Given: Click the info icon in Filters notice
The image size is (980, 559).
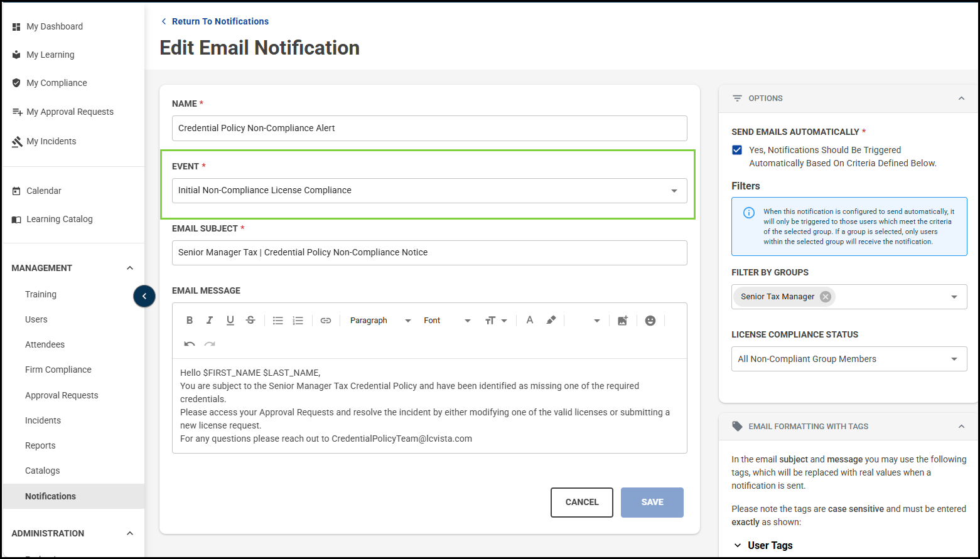Looking at the screenshot, I should point(749,213).
